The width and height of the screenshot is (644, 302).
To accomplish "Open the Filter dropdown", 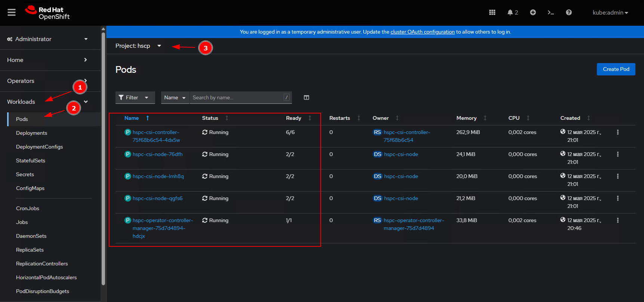I will (x=135, y=97).
